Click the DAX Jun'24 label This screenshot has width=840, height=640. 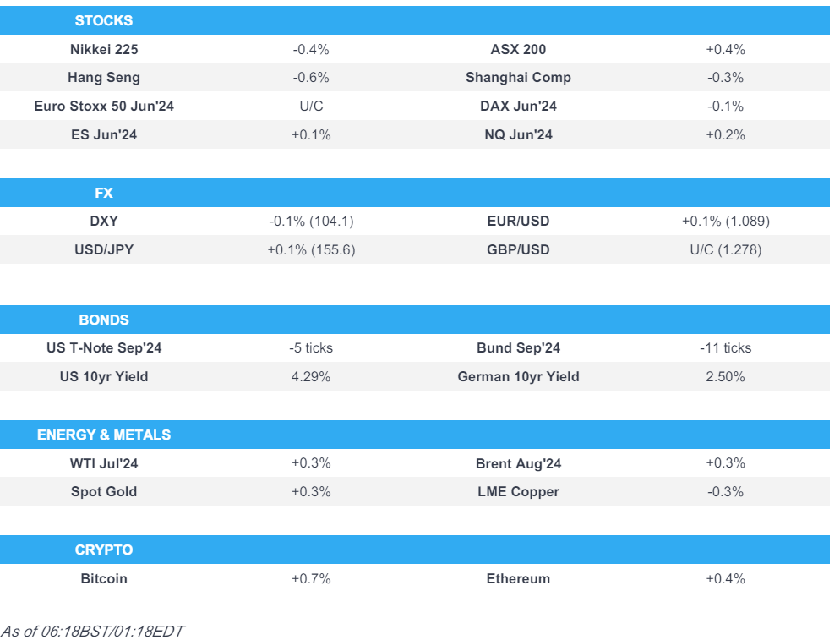tap(518, 107)
